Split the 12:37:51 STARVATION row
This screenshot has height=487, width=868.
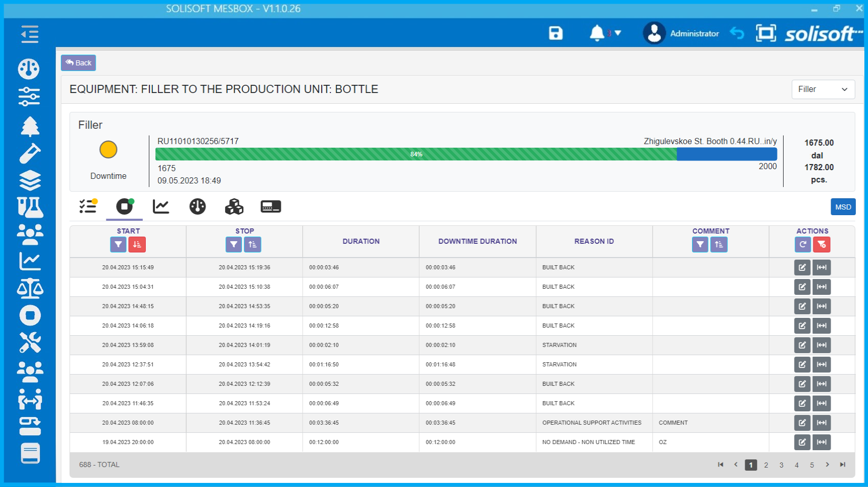pyautogui.click(x=821, y=364)
